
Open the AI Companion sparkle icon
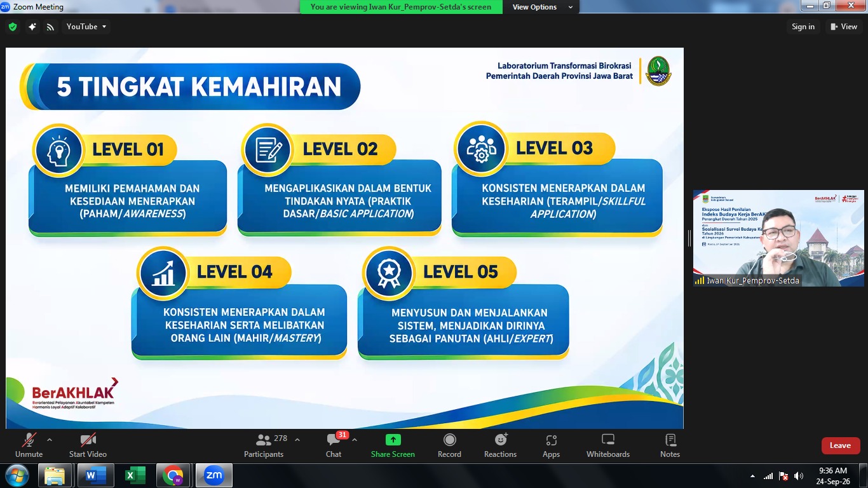point(32,27)
